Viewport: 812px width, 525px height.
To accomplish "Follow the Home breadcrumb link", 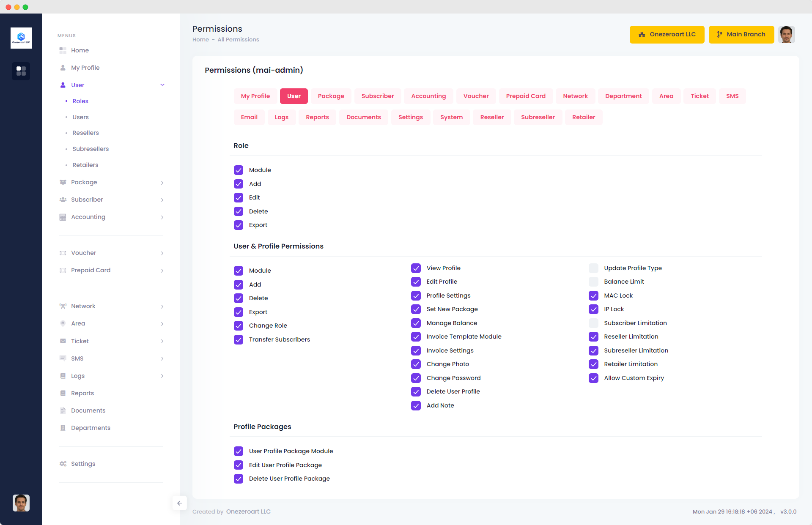I will pos(200,39).
